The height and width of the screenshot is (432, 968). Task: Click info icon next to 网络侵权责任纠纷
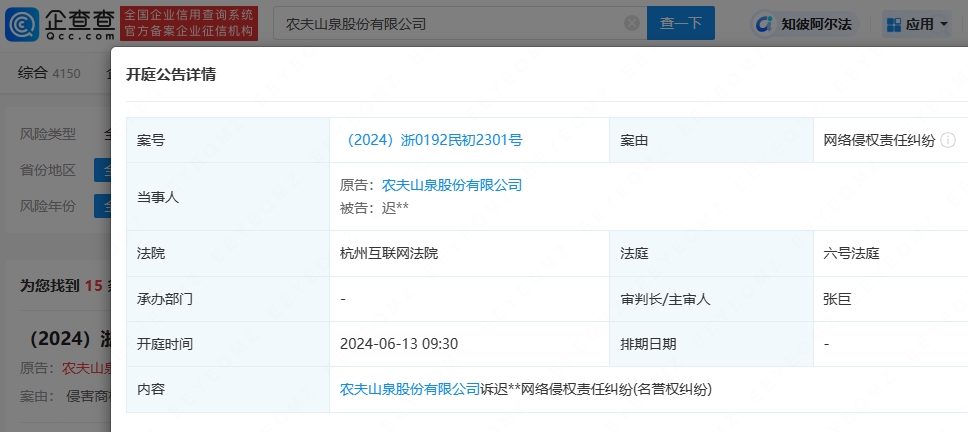[x=948, y=141]
